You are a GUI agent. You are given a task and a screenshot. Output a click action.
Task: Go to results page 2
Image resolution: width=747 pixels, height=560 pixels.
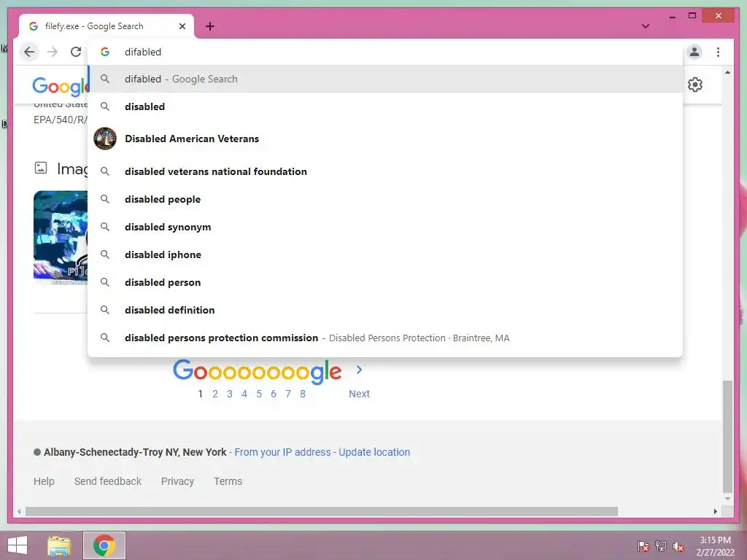(215, 394)
